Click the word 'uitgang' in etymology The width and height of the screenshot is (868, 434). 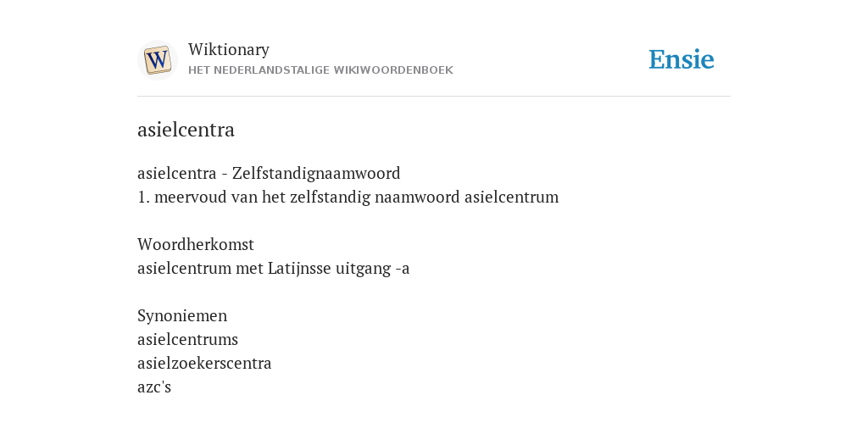point(363,269)
